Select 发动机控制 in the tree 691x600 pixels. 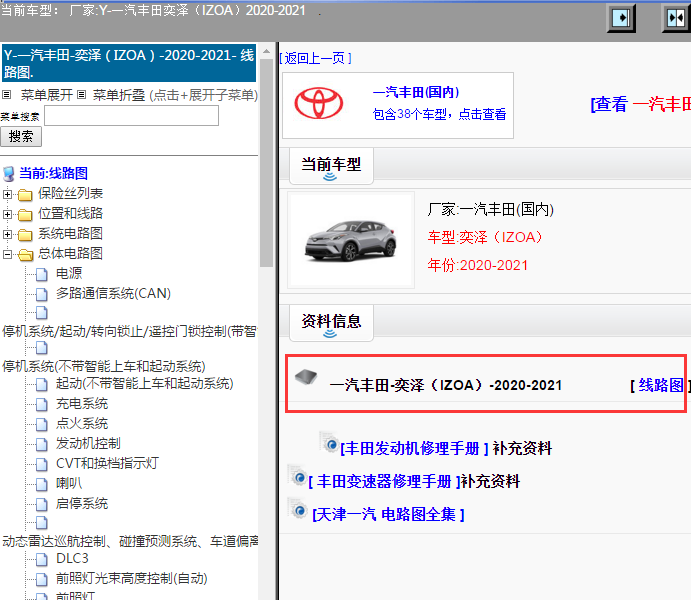point(88,444)
